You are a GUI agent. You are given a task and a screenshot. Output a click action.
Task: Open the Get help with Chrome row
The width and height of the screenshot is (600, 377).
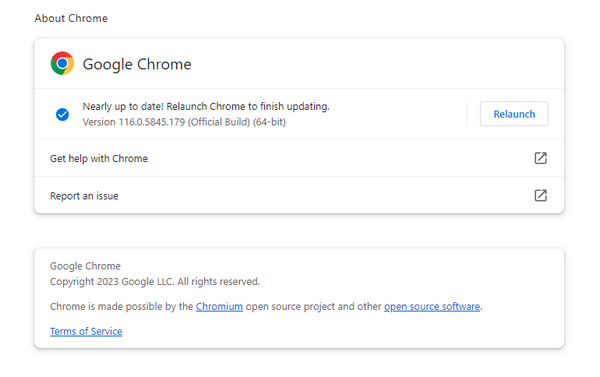coord(299,158)
